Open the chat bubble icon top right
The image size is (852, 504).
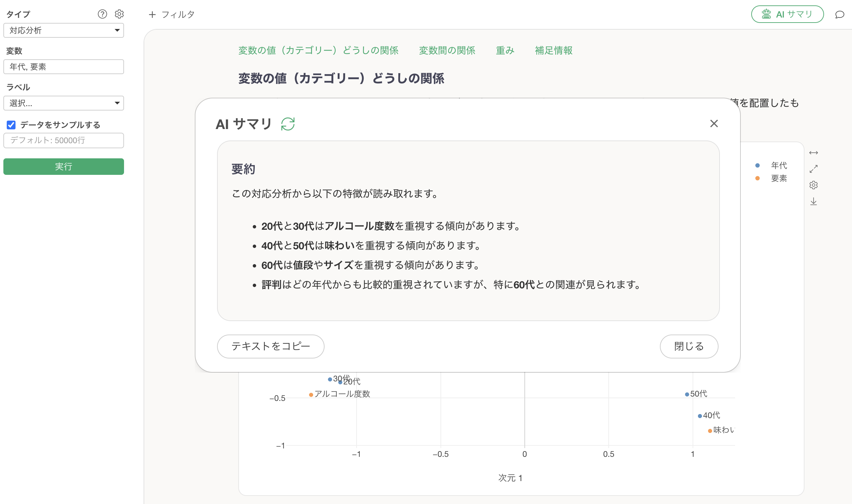click(x=840, y=14)
